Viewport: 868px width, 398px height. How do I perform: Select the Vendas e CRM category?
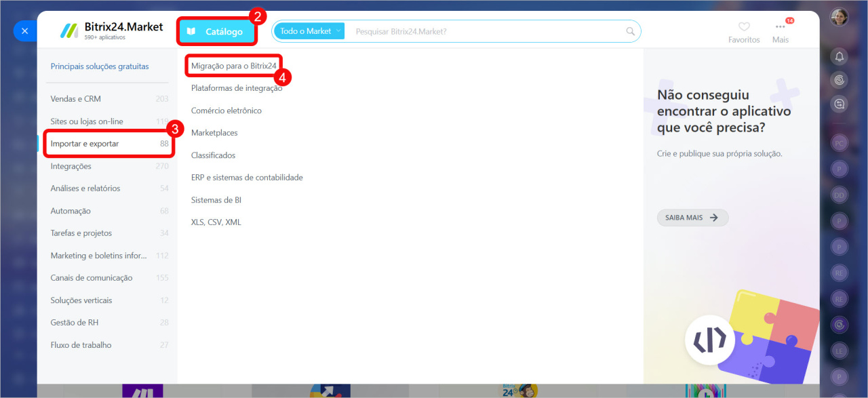pyautogui.click(x=109, y=99)
